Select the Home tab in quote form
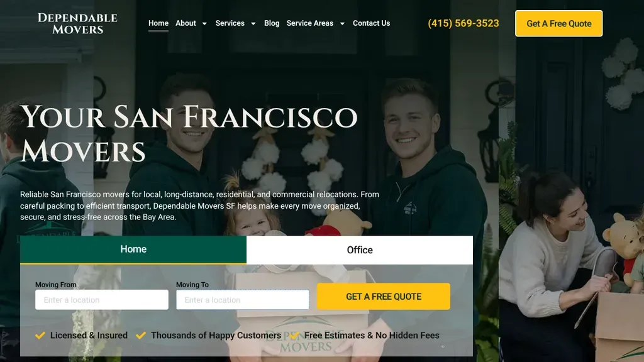The height and width of the screenshot is (362, 644). pyautogui.click(x=133, y=249)
